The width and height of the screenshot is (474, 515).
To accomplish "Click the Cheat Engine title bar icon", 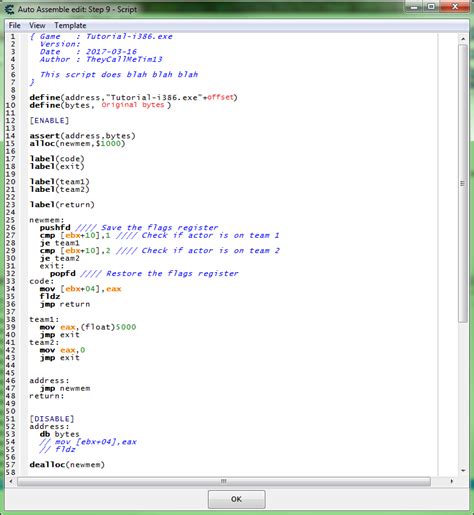I will coord(9,9).
